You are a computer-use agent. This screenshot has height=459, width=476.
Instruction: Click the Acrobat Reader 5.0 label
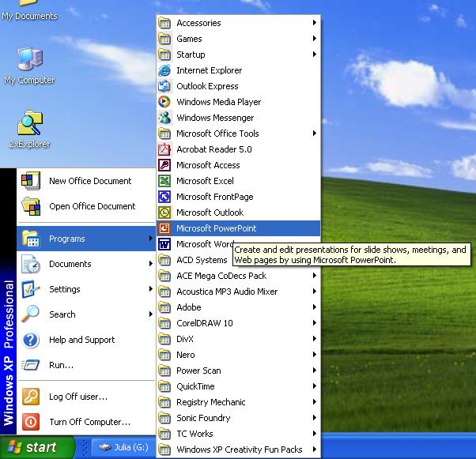[214, 149]
